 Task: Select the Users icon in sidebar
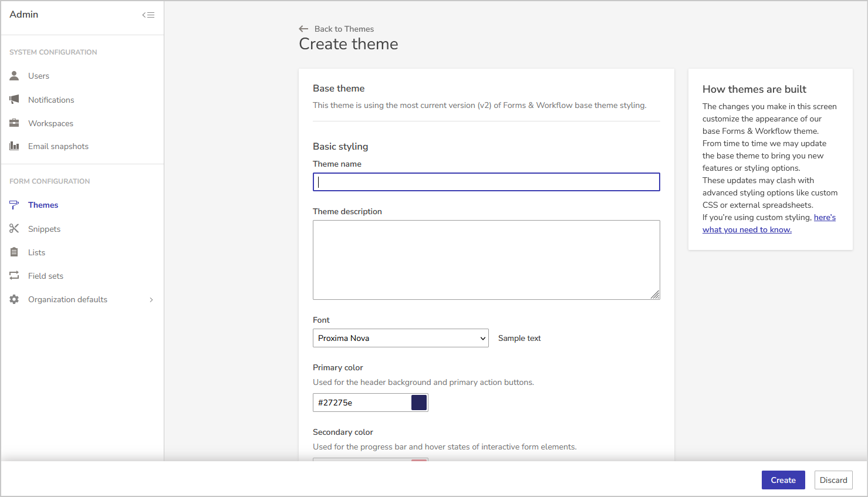pyautogui.click(x=13, y=76)
